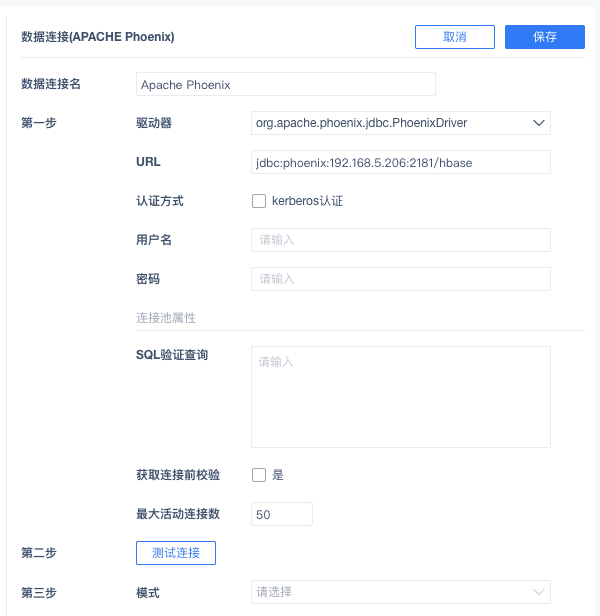600x616 pixels.
Task: Click the 数据连接(APACHE Phoenix) title
Action: tap(98, 37)
